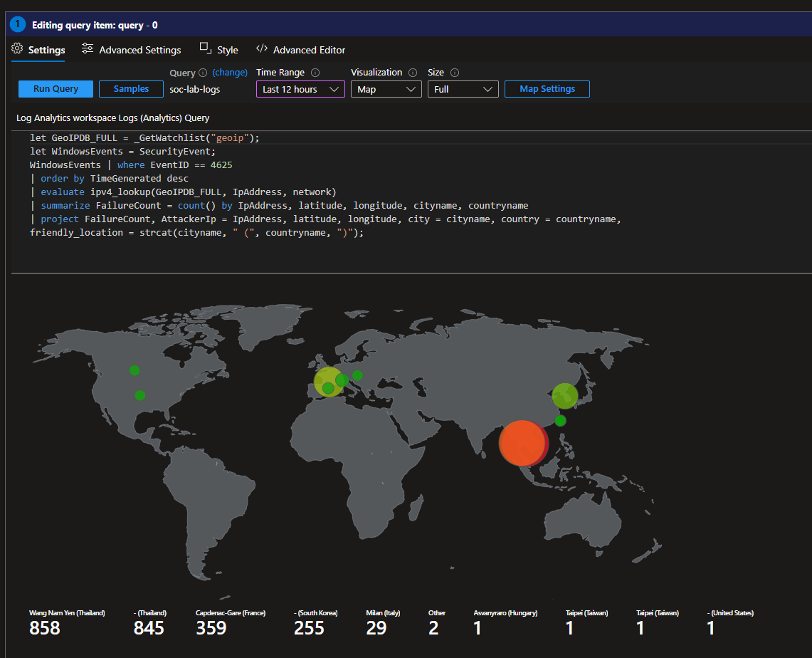Image resolution: width=812 pixels, height=658 pixels.
Task: Click the Visualization info icon
Action: coord(413,73)
